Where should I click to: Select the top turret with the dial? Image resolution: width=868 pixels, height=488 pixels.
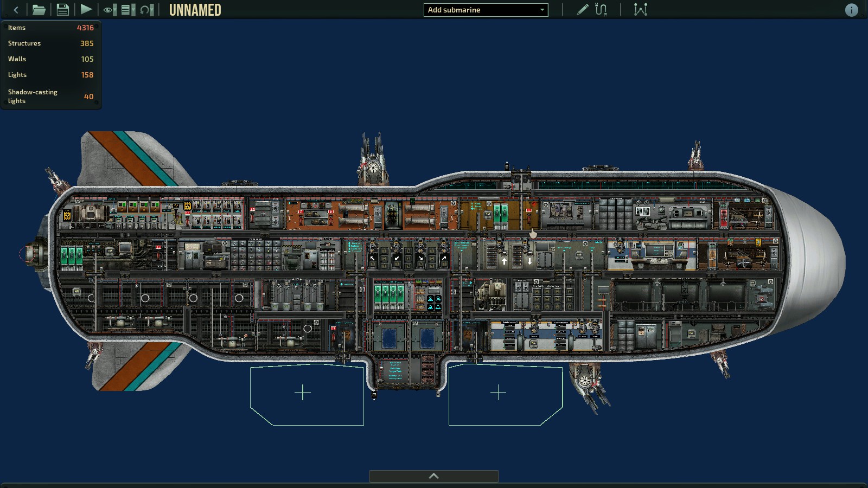(373, 159)
